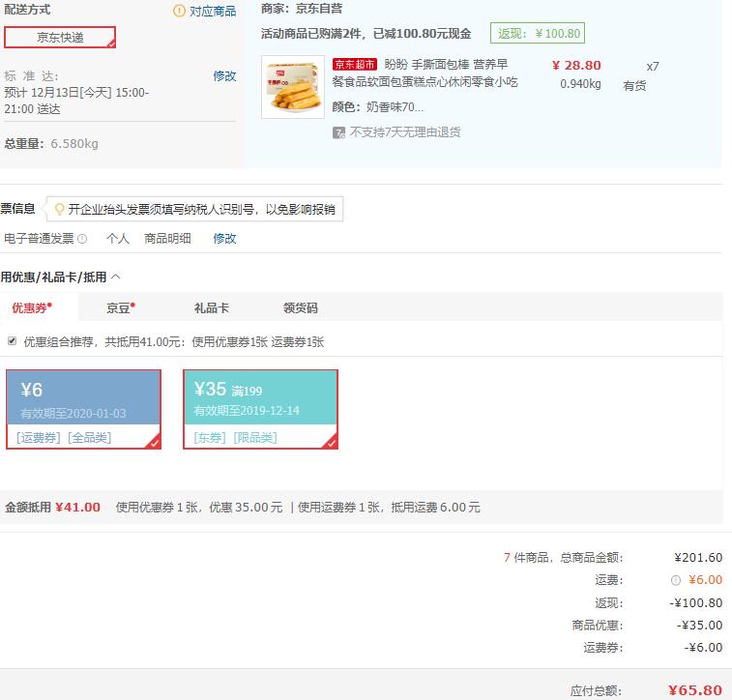The width and height of the screenshot is (732, 700).
Task: Click the info icon beside 电子普通发票
Action: point(82,239)
